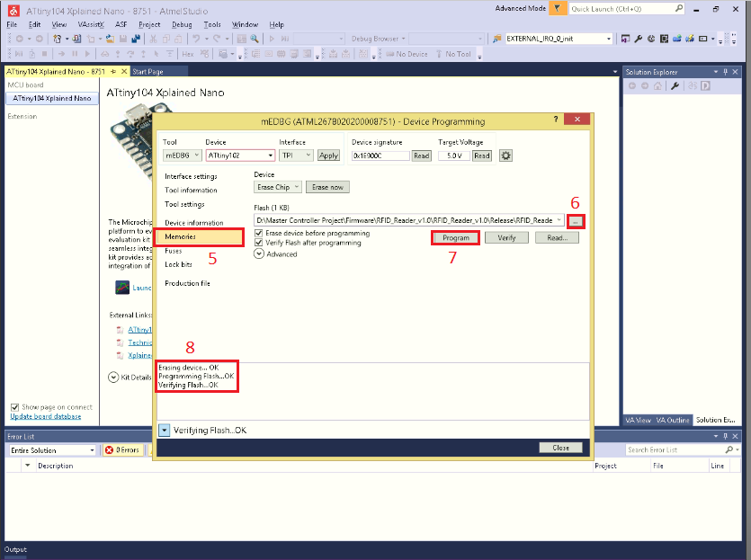Click the Program button
The image size is (751, 560).
click(x=456, y=238)
